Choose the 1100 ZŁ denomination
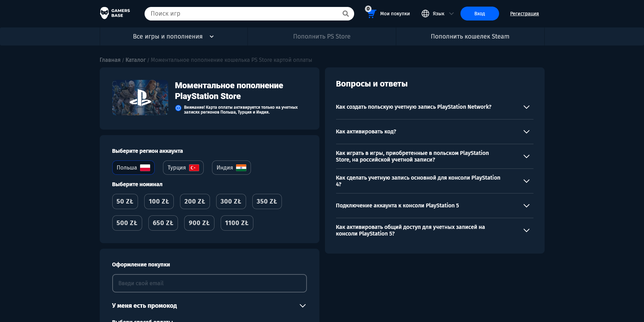644x322 pixels. click(x=237, y=223)
